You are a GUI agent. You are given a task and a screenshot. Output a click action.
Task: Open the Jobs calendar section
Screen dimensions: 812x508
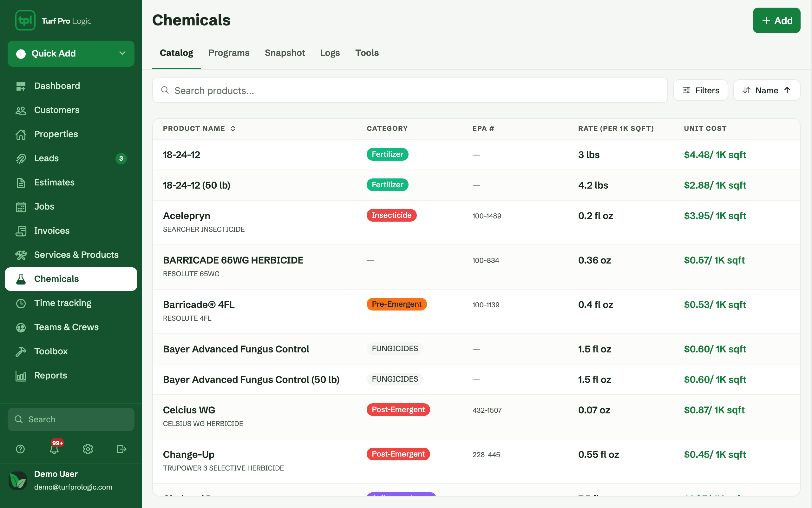pyautogui.click(x=71, y=207)
